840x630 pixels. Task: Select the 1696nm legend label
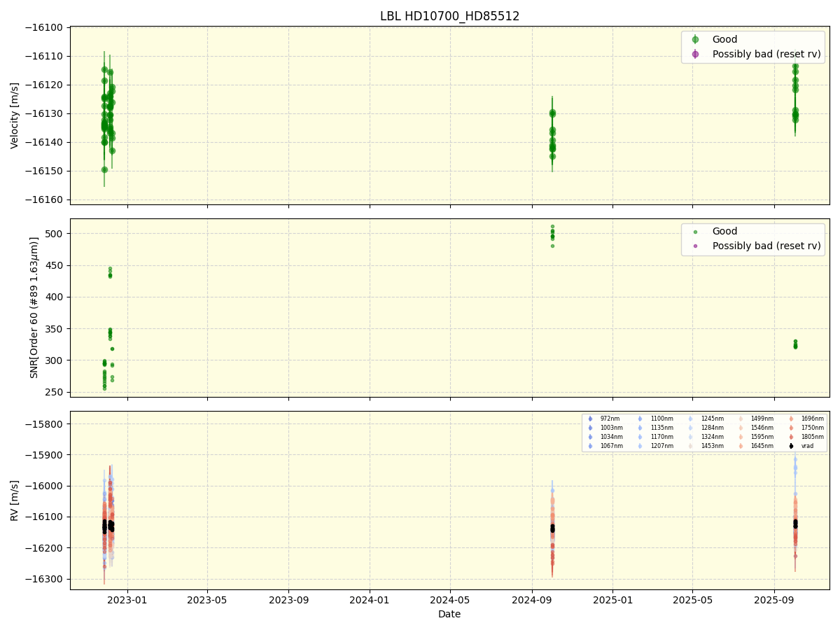(812, 419)
